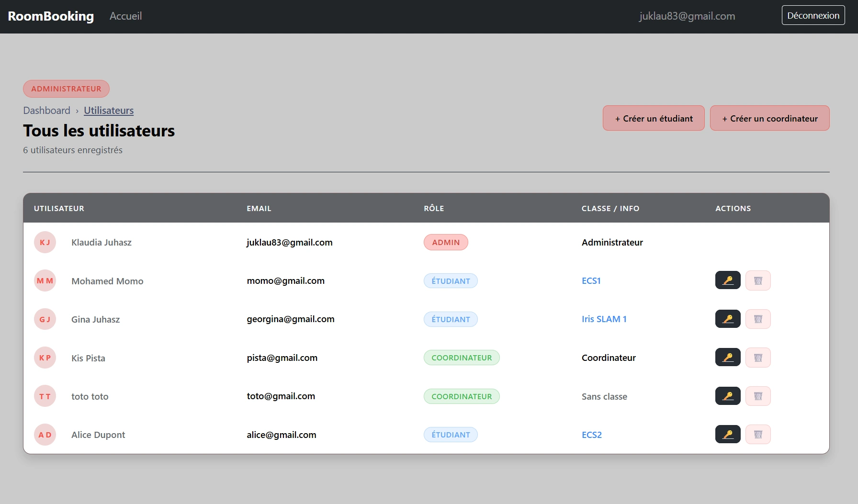Go to the RoomBooking home logo
Screen dimensions: 858x504
(51, 16)
